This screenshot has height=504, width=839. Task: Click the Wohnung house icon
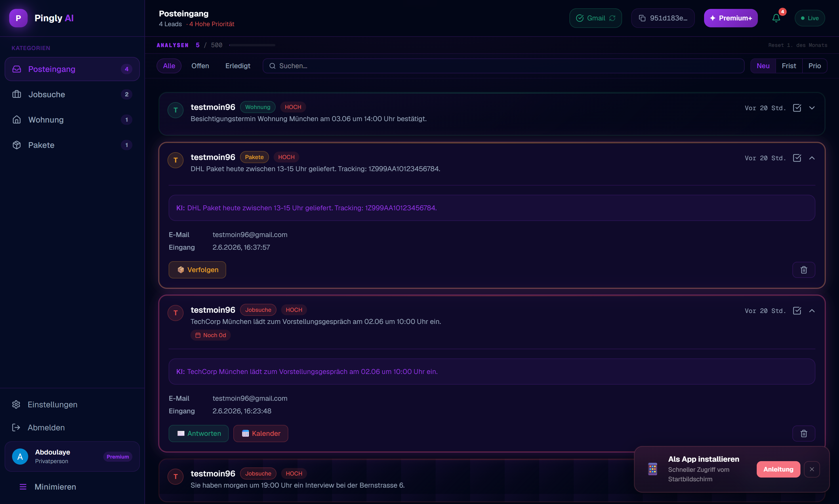pos(17,120)
